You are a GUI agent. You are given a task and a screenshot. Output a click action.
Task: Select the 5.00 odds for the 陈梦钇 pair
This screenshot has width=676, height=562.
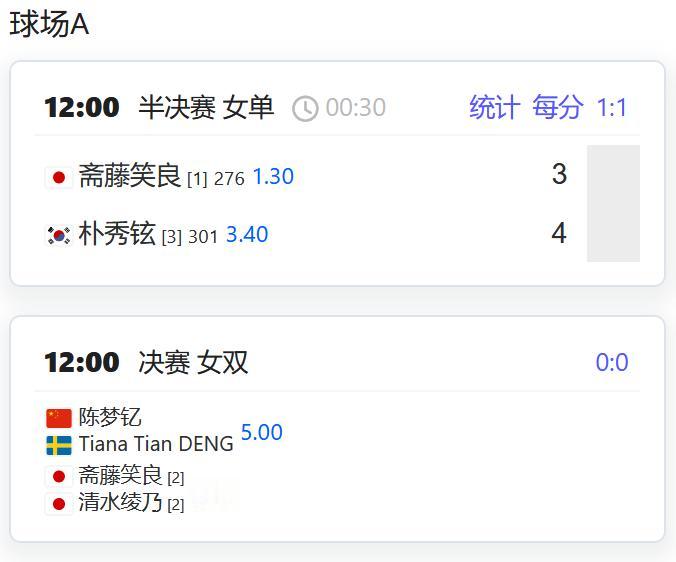262,432
